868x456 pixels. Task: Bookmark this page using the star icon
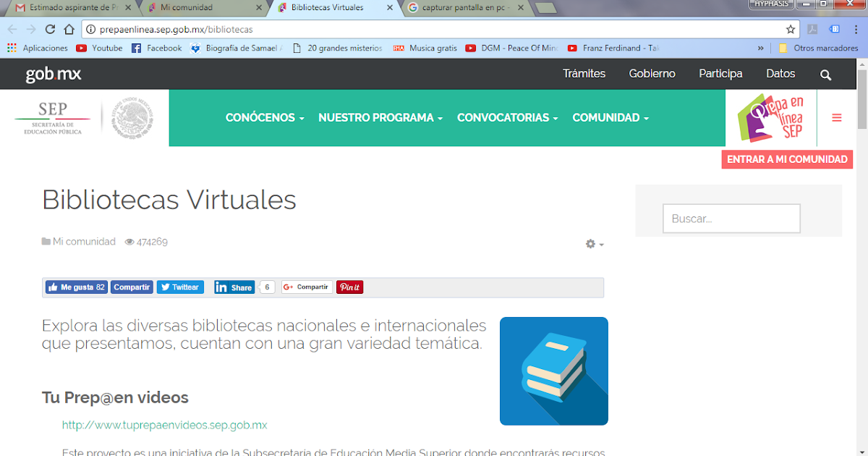tap(790, 30)
